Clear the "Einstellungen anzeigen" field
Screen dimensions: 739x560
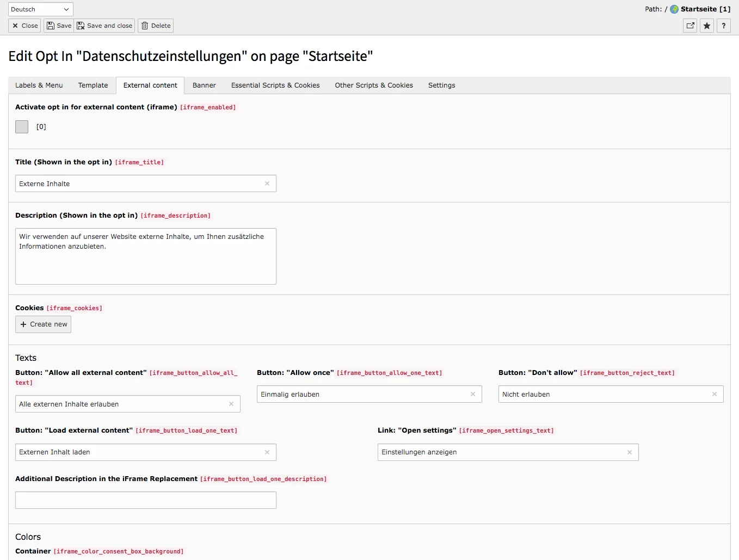click(x=629, y=452)
